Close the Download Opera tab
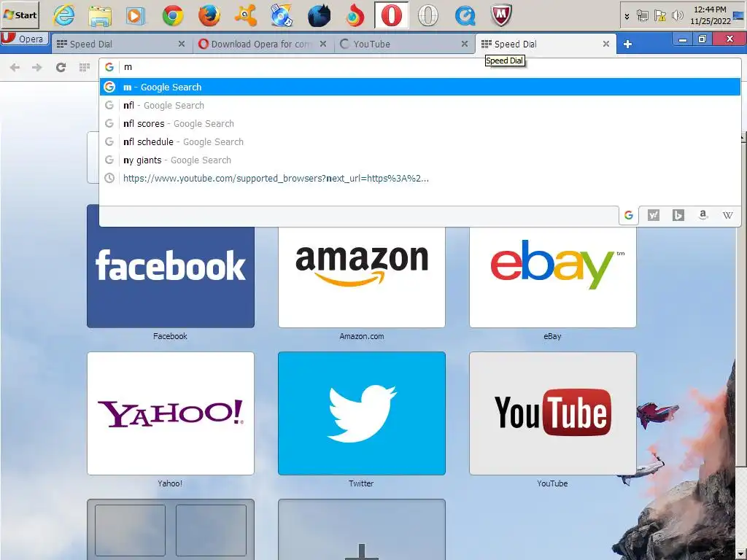Viewport: 747px width, 560px height. pos(323,44)
